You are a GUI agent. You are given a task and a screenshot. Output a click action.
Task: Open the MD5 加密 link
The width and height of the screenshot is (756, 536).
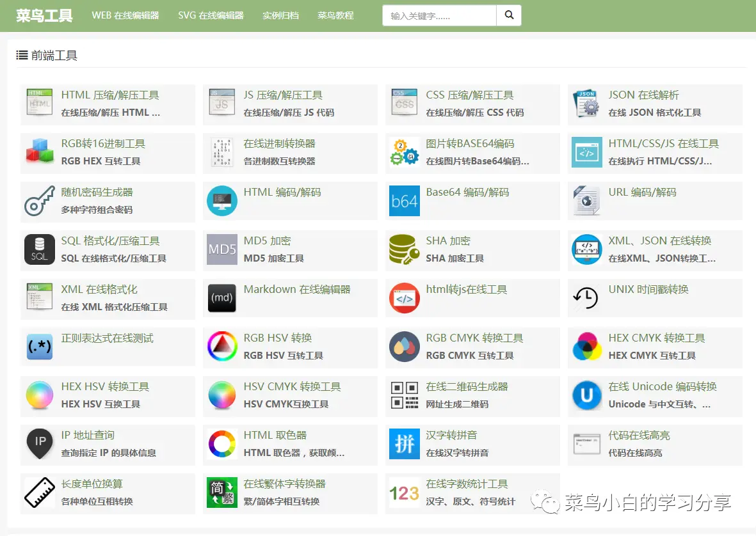tap(267, 240)
